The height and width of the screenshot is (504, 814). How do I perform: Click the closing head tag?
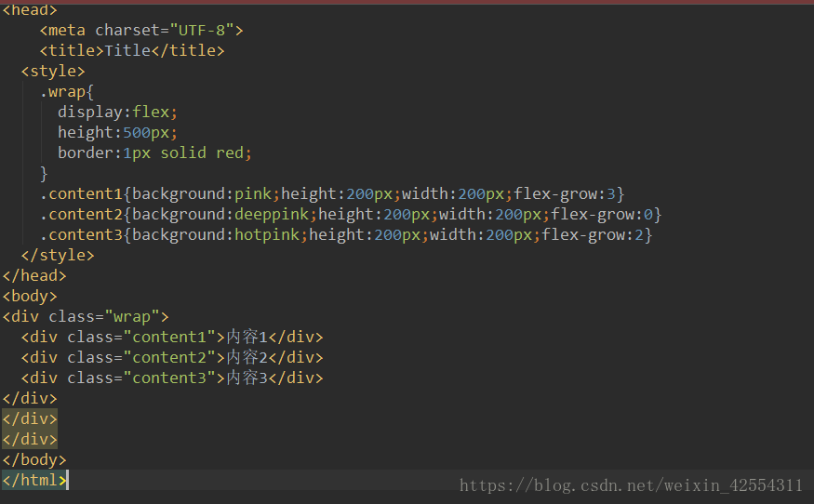(34, 275)
